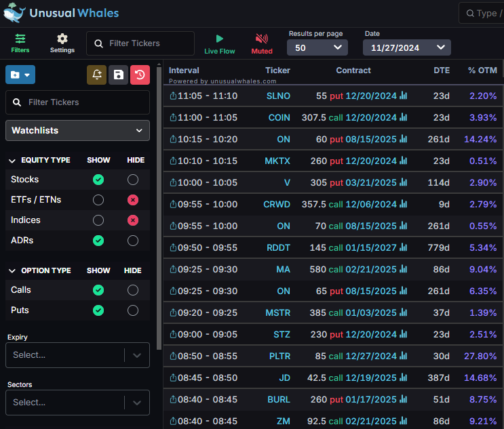The height and width of the screenshot is (429, 504).
Task: Collapse the Option Type section
Action: 12,270
